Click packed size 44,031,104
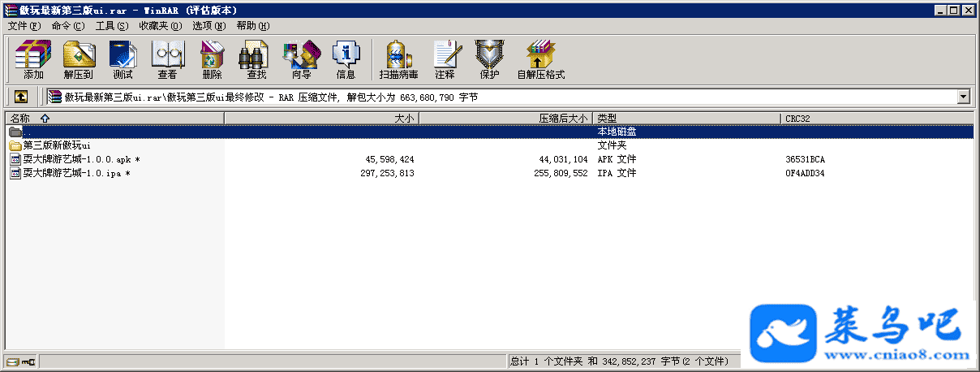 tap(563, 159)
